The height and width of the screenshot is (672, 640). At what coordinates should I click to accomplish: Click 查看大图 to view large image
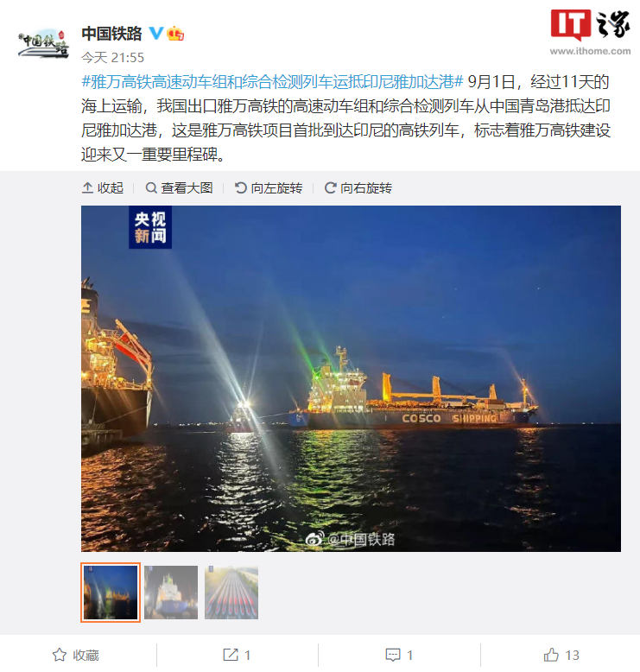(179, 187)
